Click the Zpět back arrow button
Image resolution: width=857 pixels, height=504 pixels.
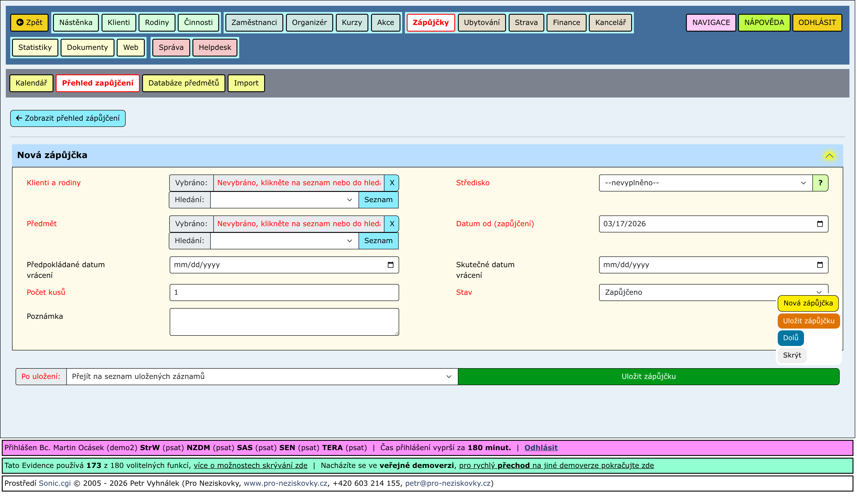(30, 22)
